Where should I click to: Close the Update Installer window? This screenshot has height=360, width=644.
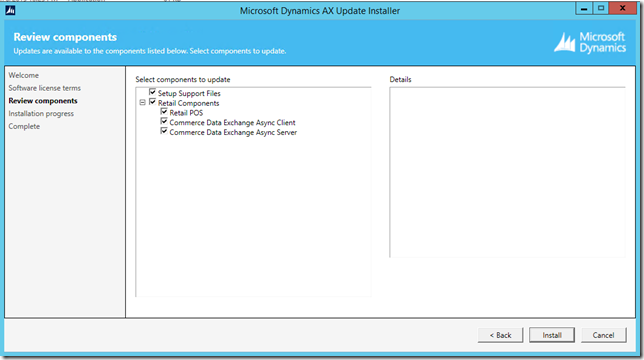coord(623,8)
